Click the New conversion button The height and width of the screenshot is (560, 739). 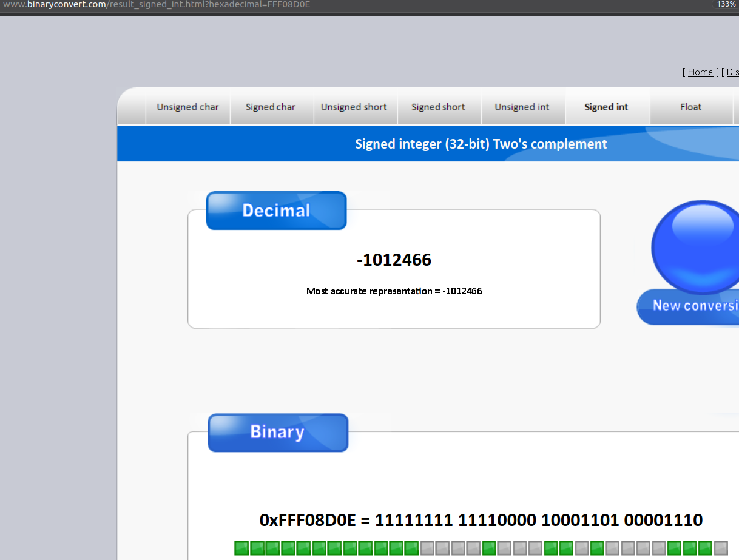point(688,306)
